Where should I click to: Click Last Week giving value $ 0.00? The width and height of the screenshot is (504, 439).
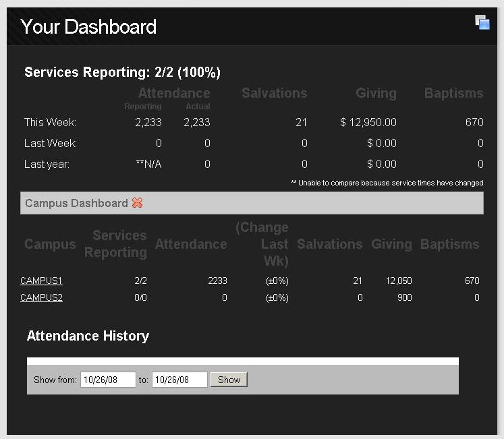point(382,143)
